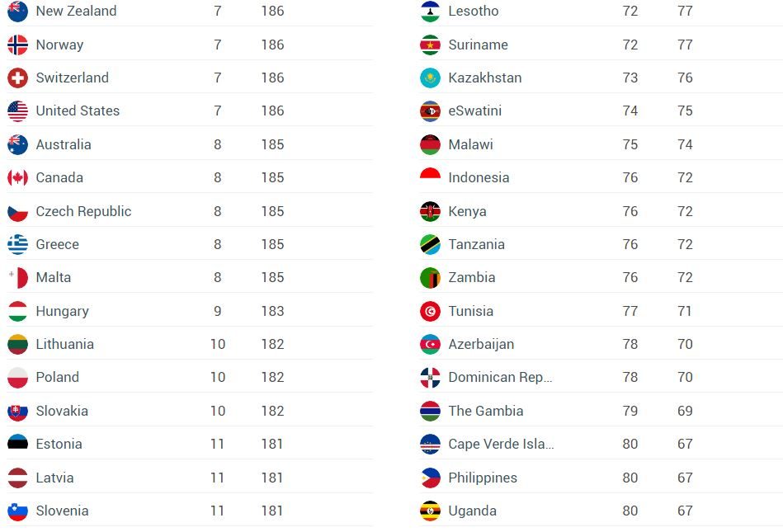Click the New Zealand flag icon
The image size is (783, 532).
(17, 12)
